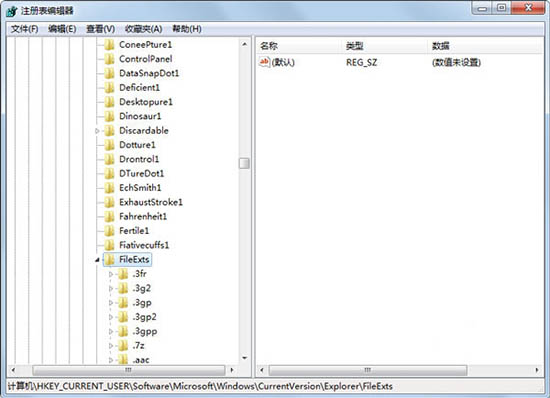
Task: Select the Fahrenheit1 key label
Action: [143, 216]
